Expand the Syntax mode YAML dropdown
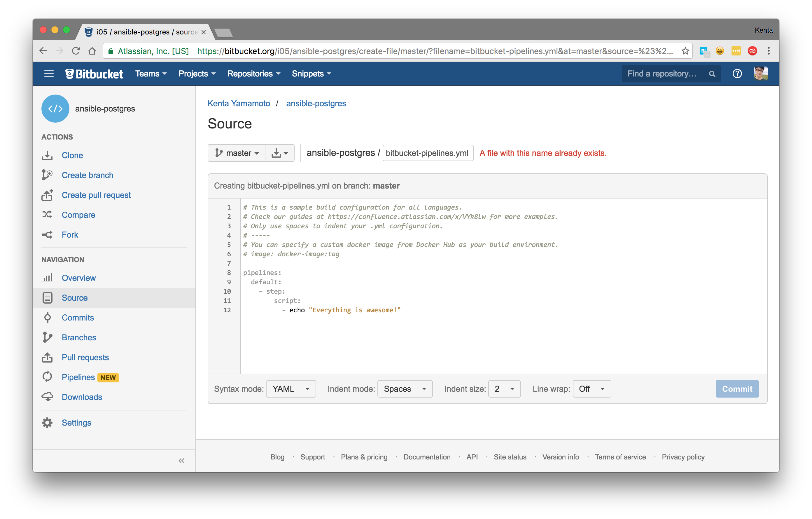The height and width of the screenshot is (519, 812). [x=291, y=389]
